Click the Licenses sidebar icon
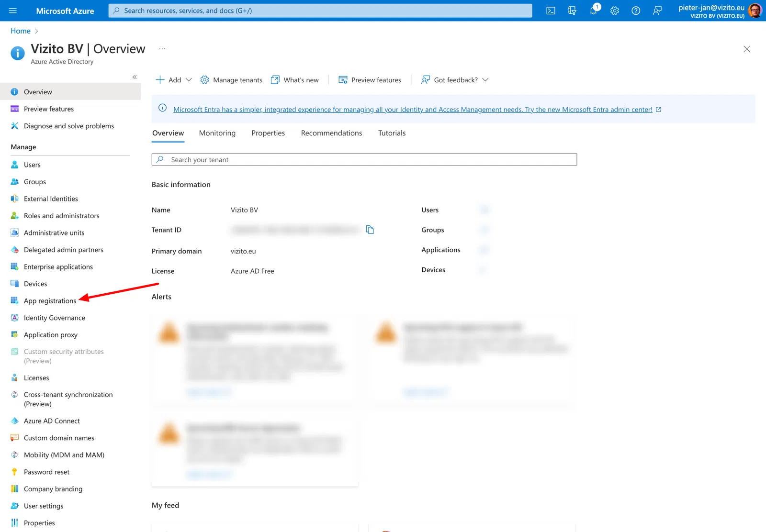 point(15,378)
